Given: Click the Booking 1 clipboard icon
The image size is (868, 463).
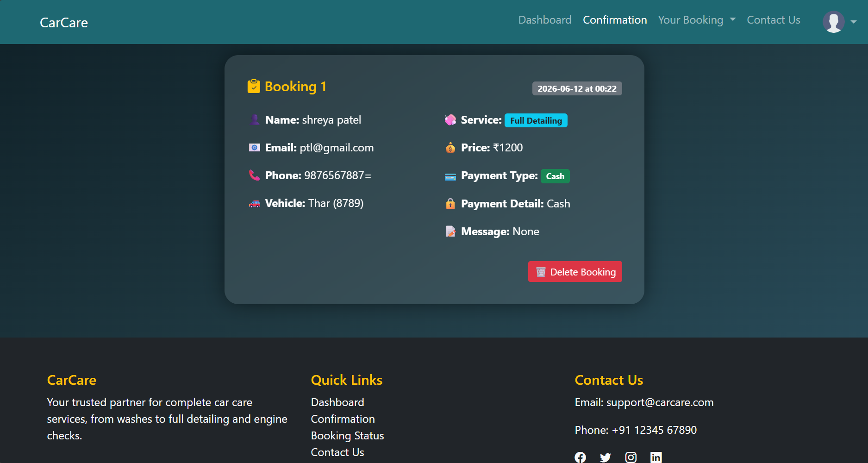Looking at the screenshot, I should [x=254, y=87].
